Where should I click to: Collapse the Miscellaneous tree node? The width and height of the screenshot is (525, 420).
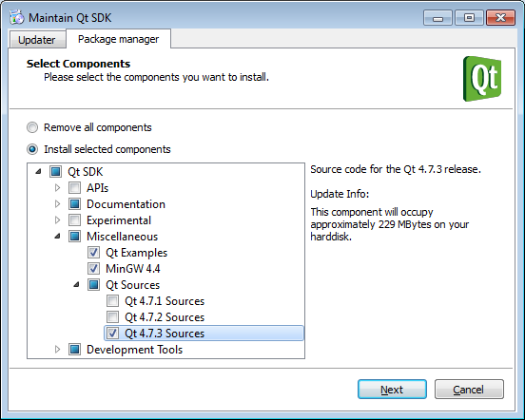(x=58, y=236)
